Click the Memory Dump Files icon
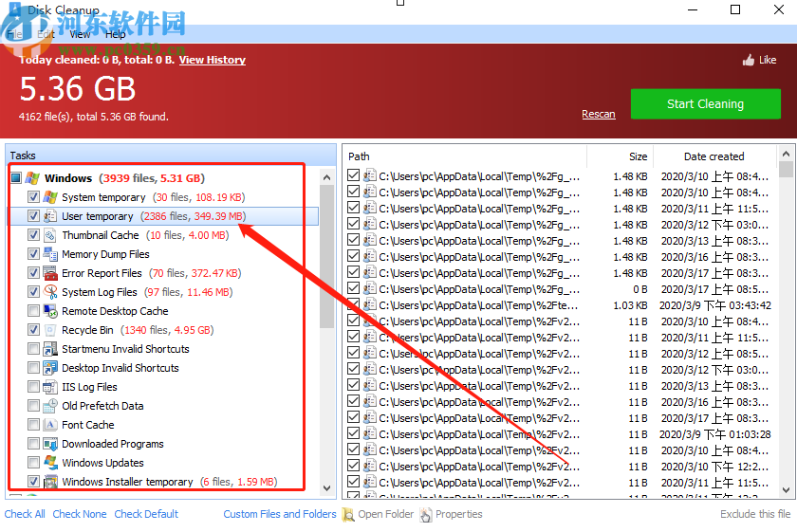The height and width of the screenshot is (532, 797). tap(50, 254)
